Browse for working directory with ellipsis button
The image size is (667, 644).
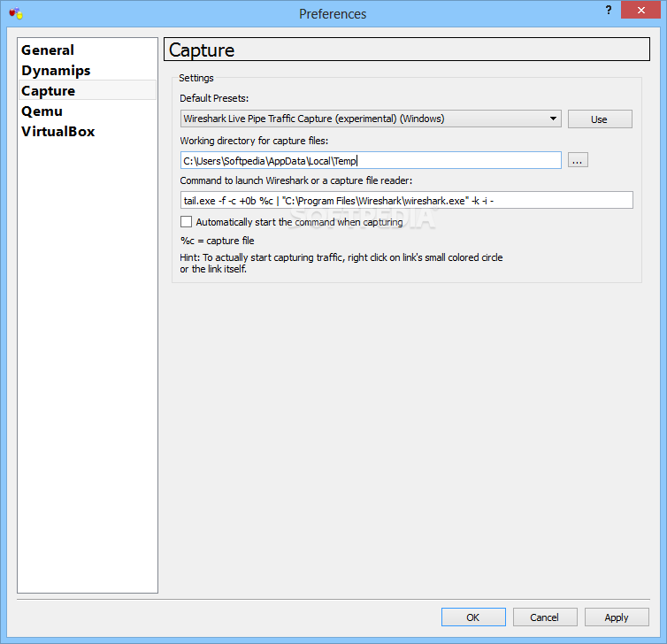tap(578, 160)
